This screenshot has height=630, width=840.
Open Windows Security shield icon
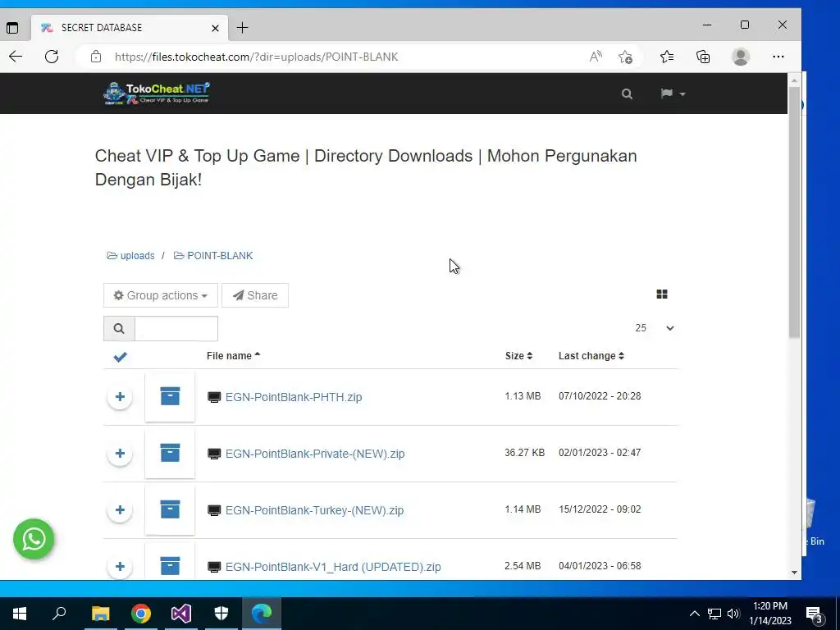[x=221, y=614]
